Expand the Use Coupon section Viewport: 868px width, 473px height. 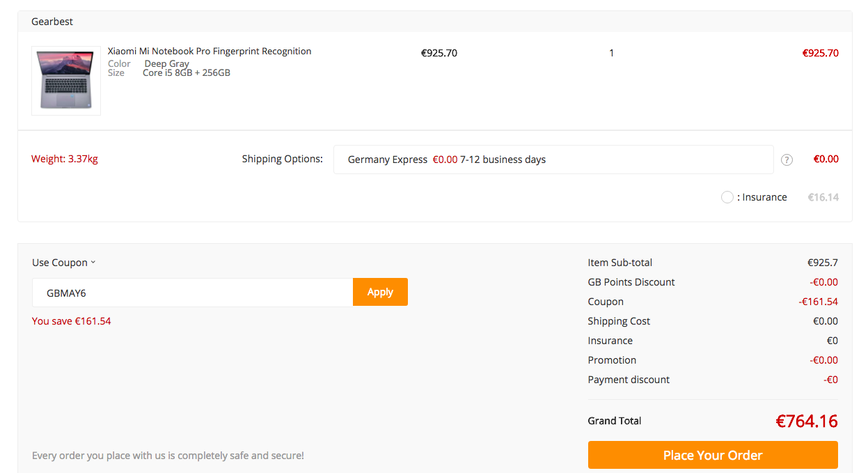[x=63, y=263]
